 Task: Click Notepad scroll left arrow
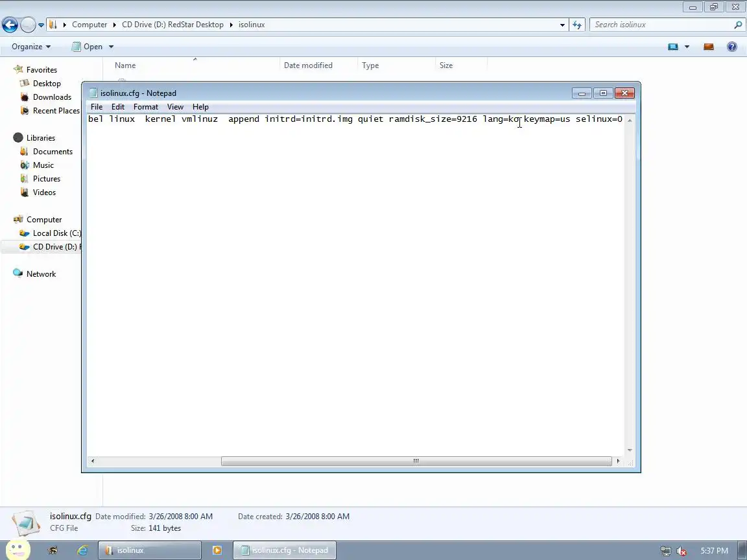tap(93, 461)
